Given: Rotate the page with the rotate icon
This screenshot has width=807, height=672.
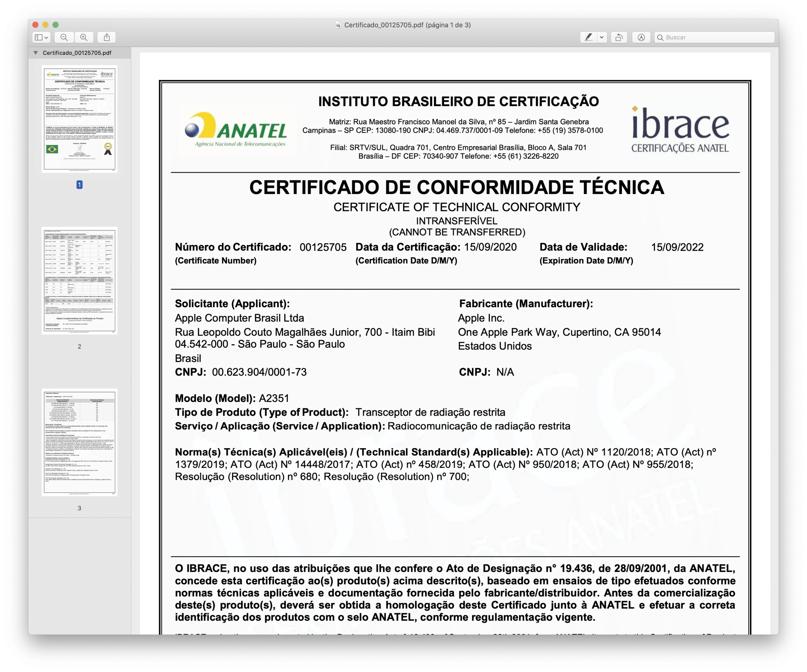Looking at the screenshot, I should [x=619, y=37].
